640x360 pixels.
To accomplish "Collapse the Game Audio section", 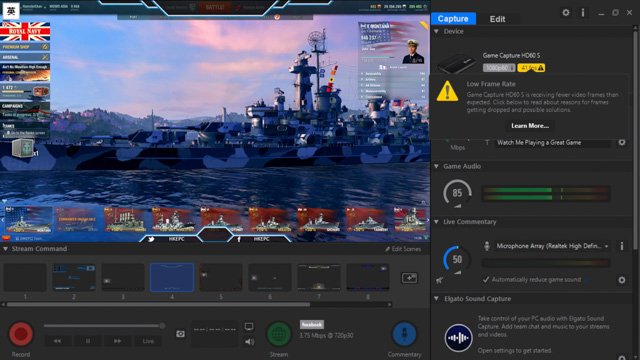I will 436,167.
